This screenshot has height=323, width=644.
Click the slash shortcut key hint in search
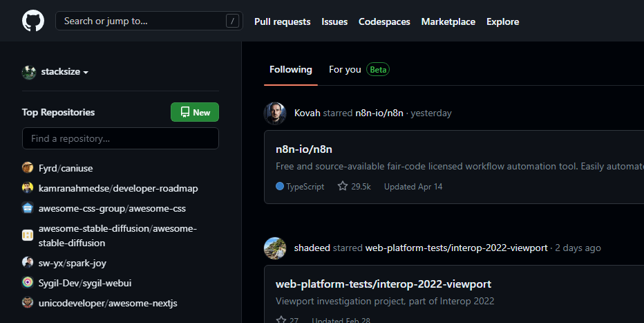[232, 21]
